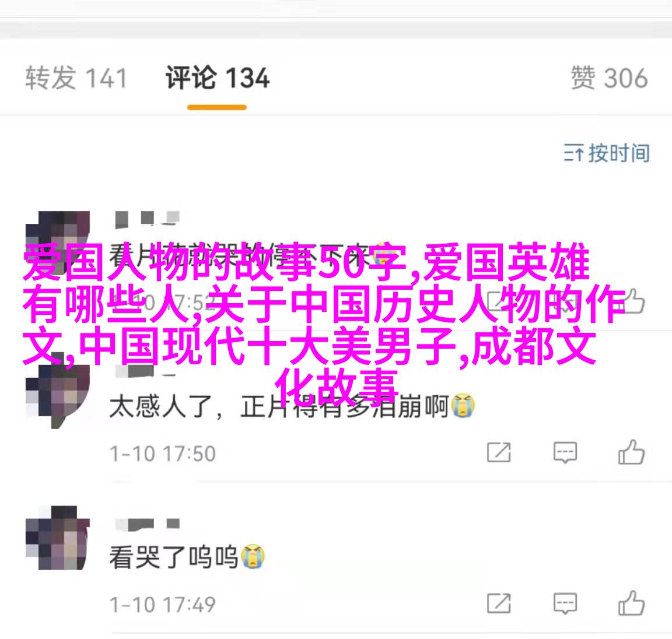Screen dimensions: 672x639
Task: Switch to the 转发 141 tab
Action: tap(76, 78)
